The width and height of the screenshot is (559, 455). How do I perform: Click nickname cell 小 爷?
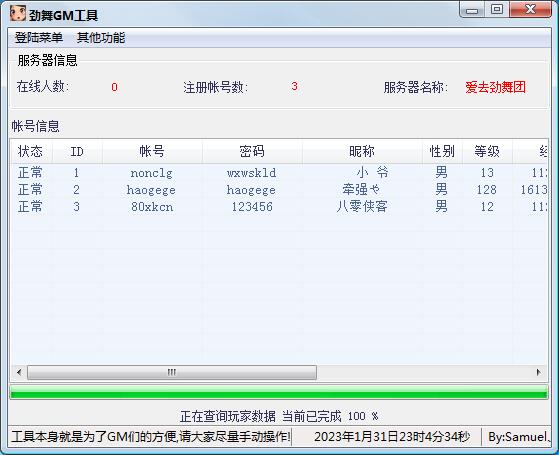(372, 173)
